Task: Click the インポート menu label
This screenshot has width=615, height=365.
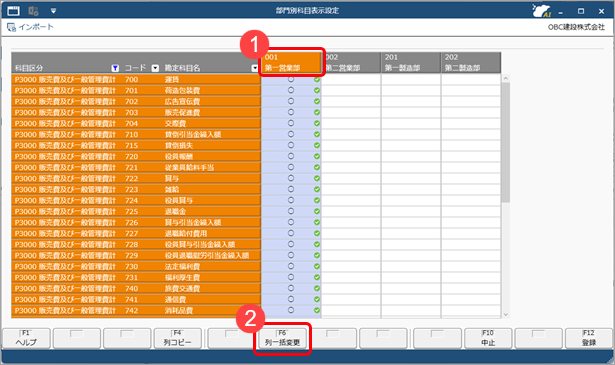Action: [36, 27]
